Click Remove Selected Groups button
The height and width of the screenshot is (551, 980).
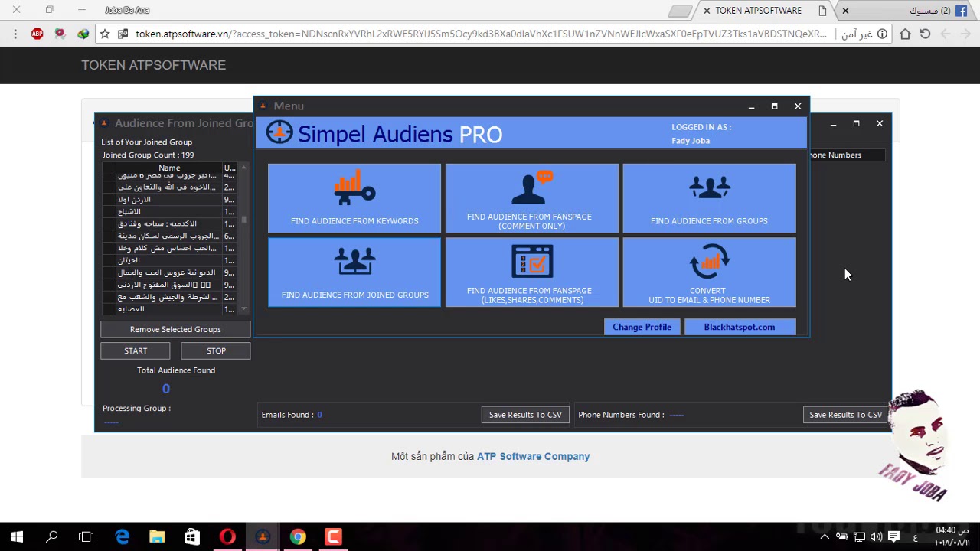pos(175,329)
